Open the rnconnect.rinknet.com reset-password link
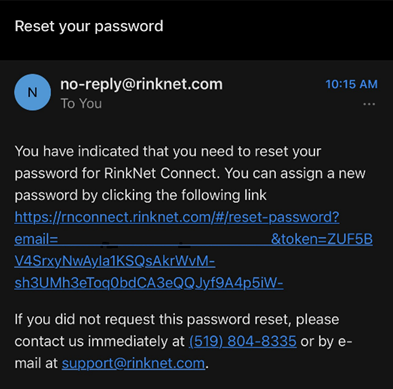Viewport: 393px width, 389px height. click(177, 217)
